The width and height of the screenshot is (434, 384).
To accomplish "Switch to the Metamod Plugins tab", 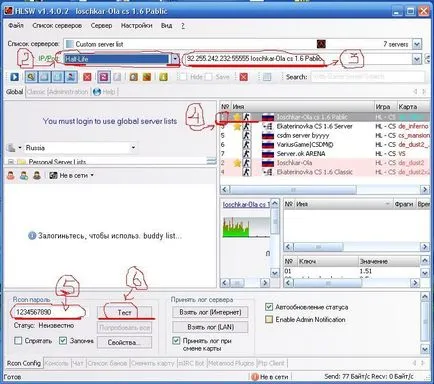I will click(231, 363).
